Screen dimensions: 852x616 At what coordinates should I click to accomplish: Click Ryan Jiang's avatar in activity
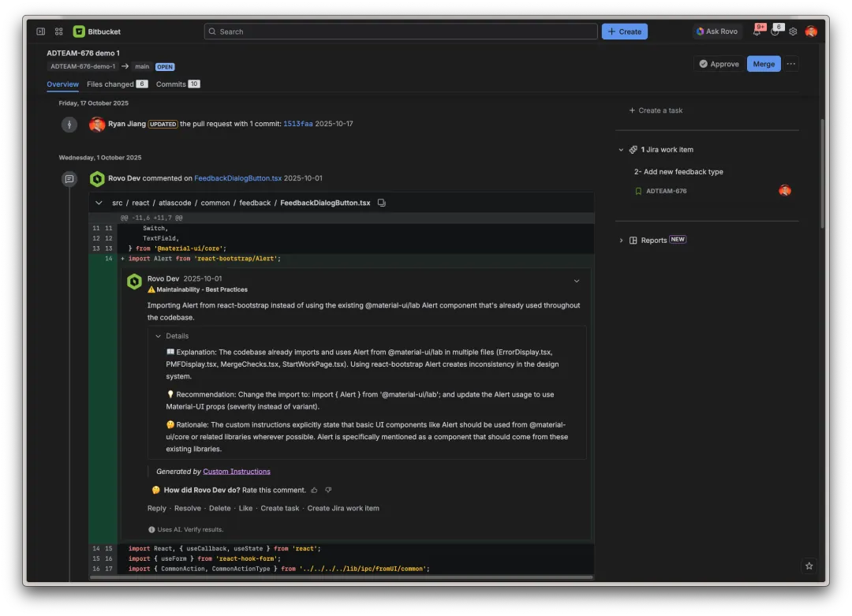pos(97,125)
